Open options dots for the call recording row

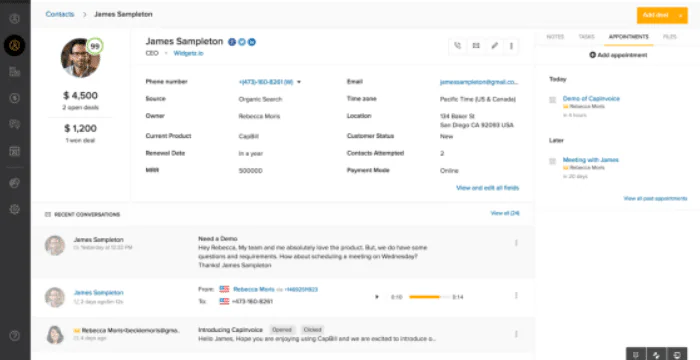(516, 295)
